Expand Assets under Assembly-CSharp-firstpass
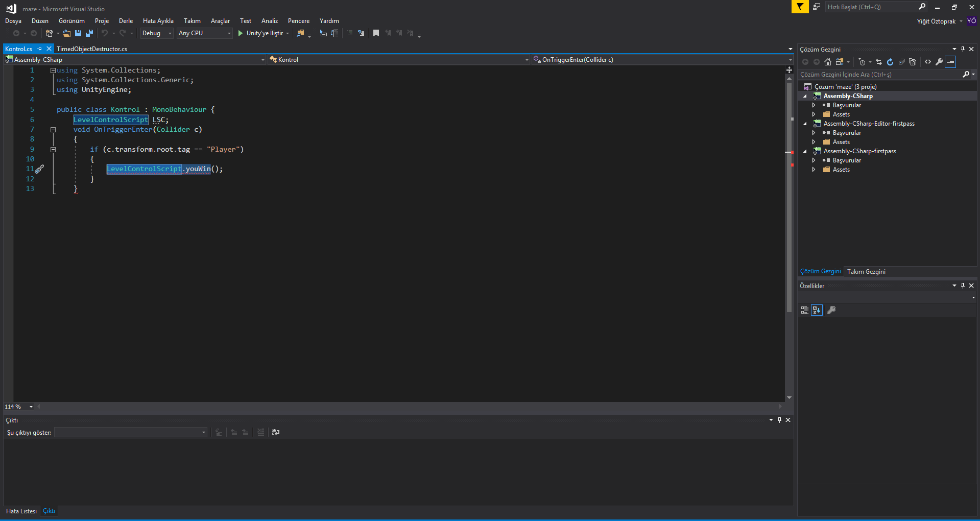This screenshot has height=521, width=980. [x=814, y=170]
